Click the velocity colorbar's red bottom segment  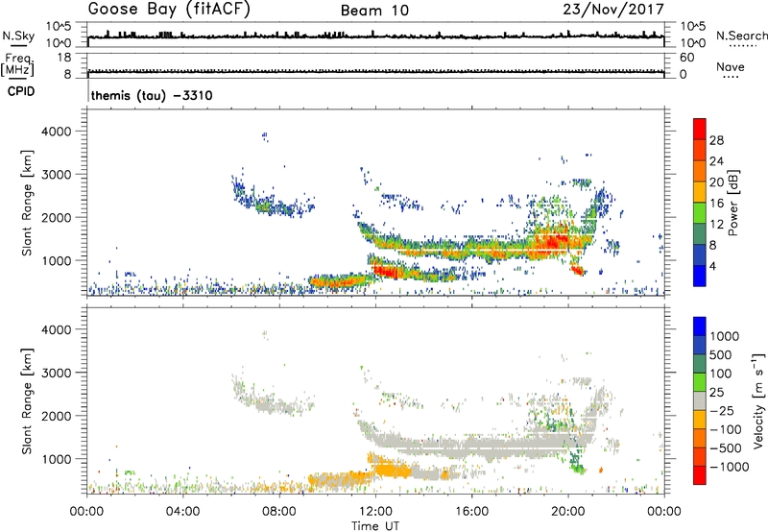coord(700,475)
